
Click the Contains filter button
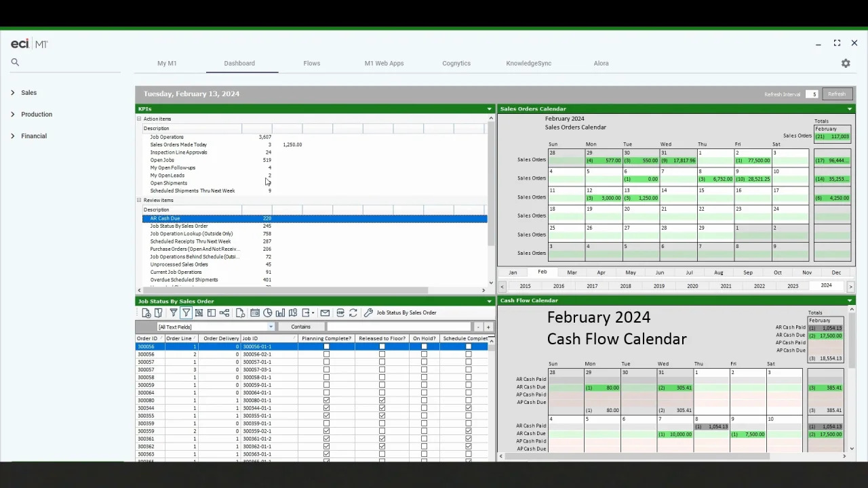[301, 326]
